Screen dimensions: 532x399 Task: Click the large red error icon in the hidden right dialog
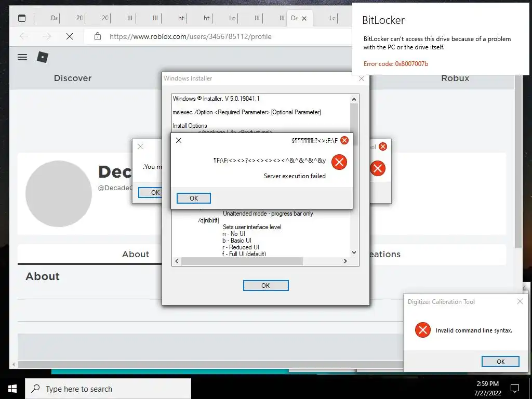378,168
